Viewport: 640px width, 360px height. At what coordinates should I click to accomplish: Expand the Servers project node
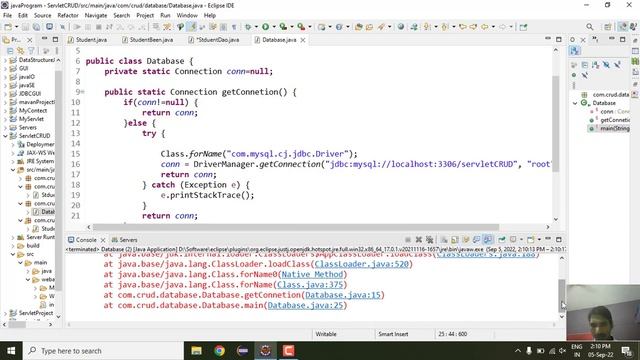(5, 128)
